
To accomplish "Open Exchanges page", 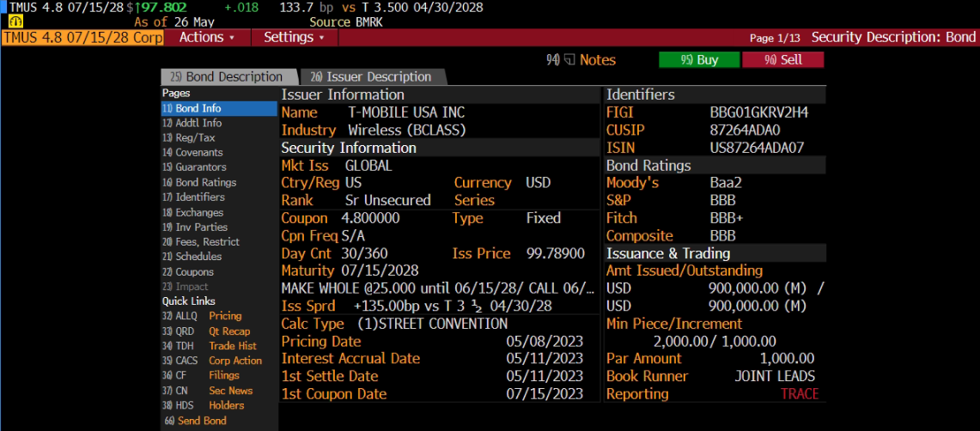I will pos(192,212).
